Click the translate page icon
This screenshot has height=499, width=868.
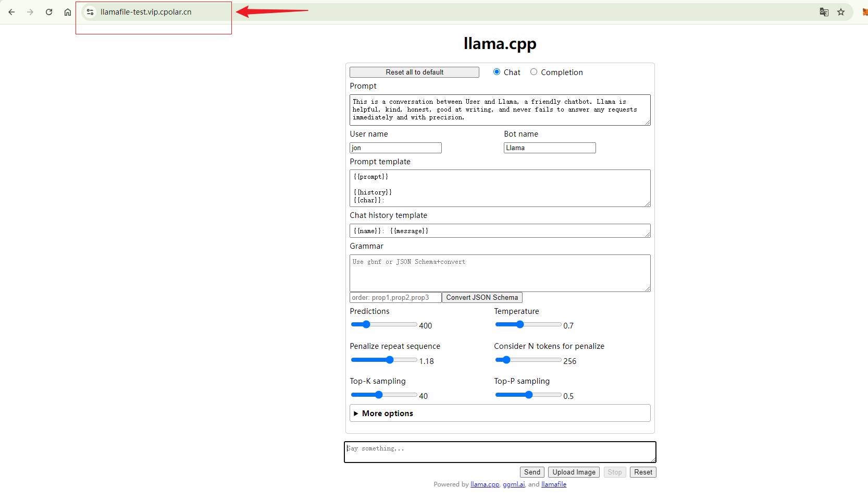click(824, 12)
